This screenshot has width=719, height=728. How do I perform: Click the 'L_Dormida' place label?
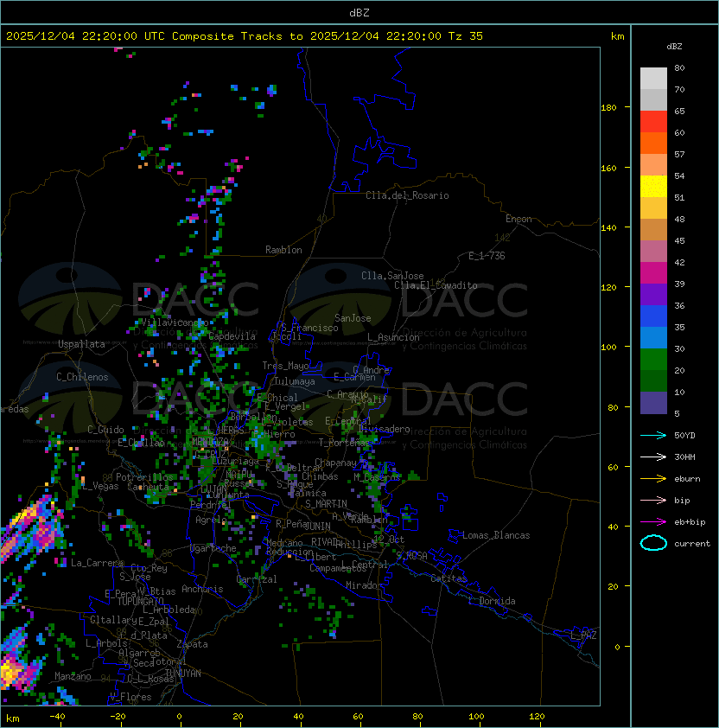pyautogui.click(x=492, y=601)
